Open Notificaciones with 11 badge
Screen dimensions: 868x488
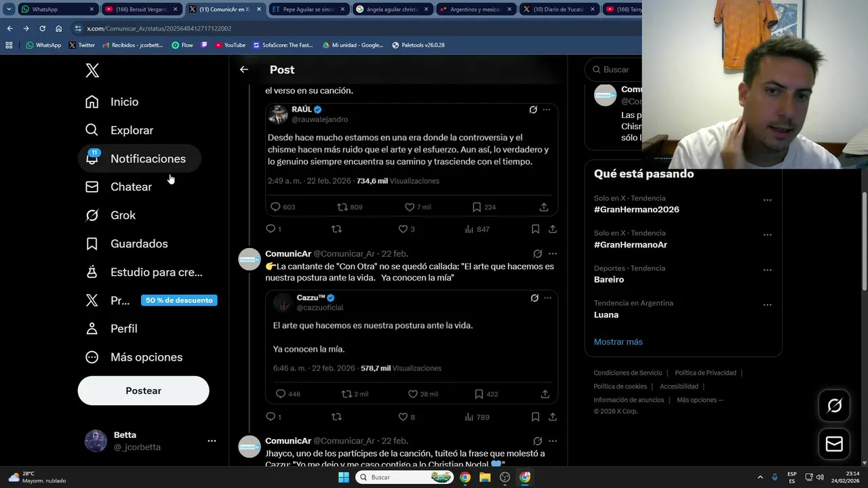pyautogui.click(x=140, y=159)
